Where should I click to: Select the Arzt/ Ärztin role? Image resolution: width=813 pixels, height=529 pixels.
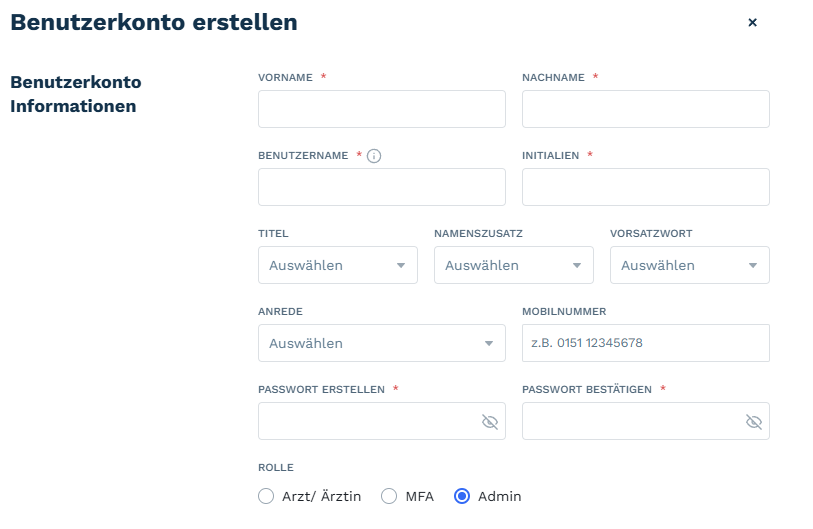266,496
